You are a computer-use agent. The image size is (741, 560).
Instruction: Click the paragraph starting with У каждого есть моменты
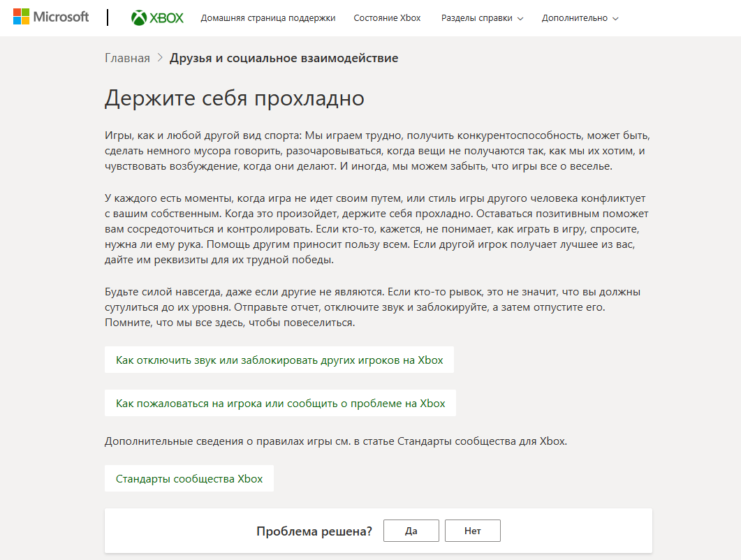[x=377, y=229]
